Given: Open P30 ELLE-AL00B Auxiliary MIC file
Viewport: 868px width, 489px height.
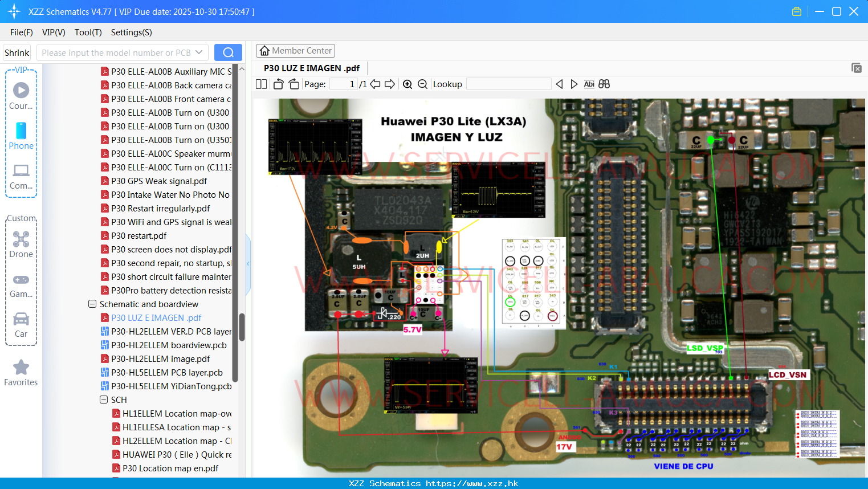Looking at the screenshot, I should point(166,71).
